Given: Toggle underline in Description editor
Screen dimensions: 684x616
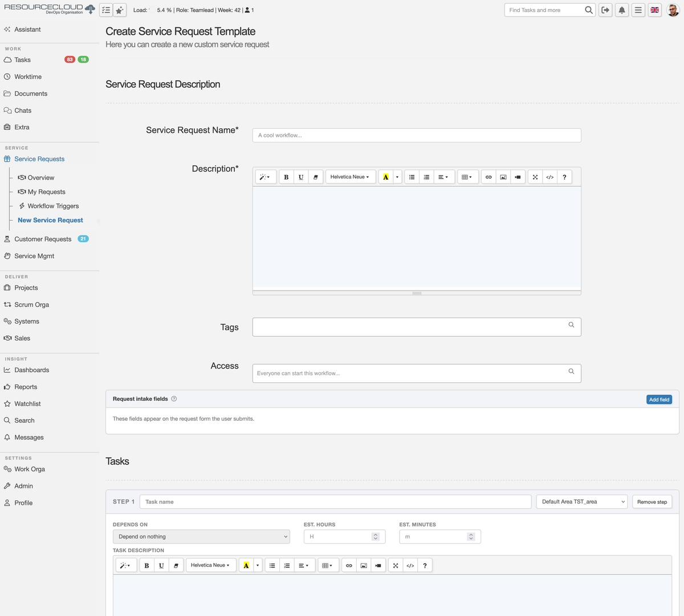Looking at the screenshot, I should point(301,177).
